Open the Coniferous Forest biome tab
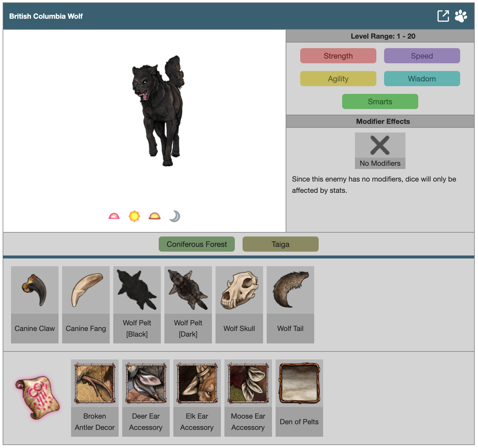 click(196, 244)
